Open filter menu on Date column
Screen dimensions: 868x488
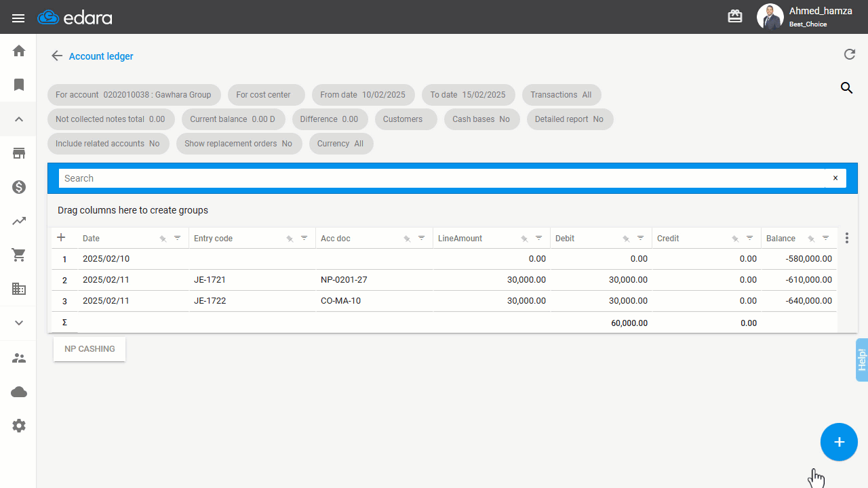coord(178,238)
